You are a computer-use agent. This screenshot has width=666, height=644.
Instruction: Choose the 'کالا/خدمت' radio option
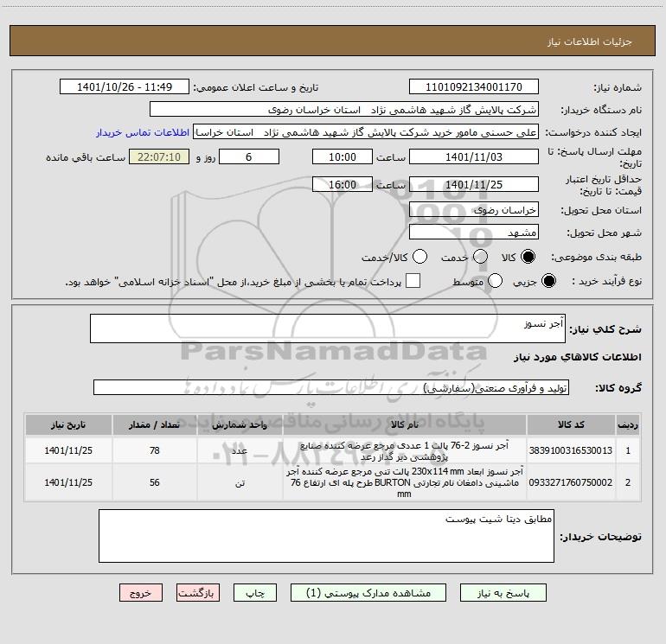pos(419,257)
